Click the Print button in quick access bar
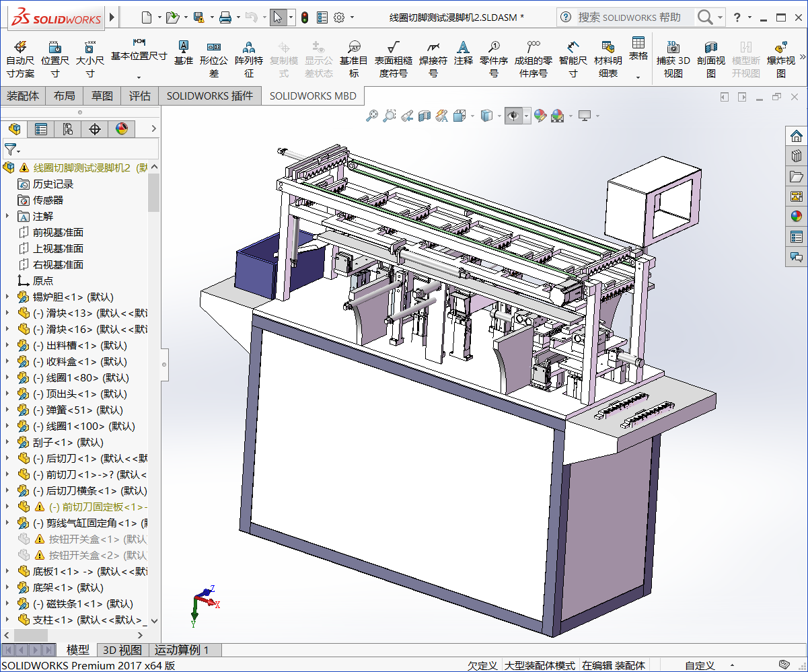 tap(226, 17)
